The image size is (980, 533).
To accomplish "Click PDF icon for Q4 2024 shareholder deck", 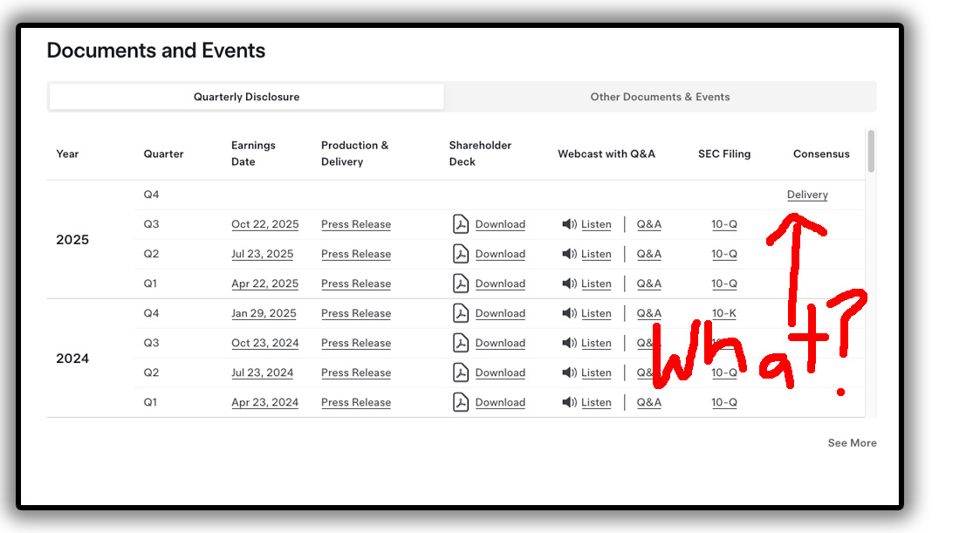I will click(x=461, y=313).
